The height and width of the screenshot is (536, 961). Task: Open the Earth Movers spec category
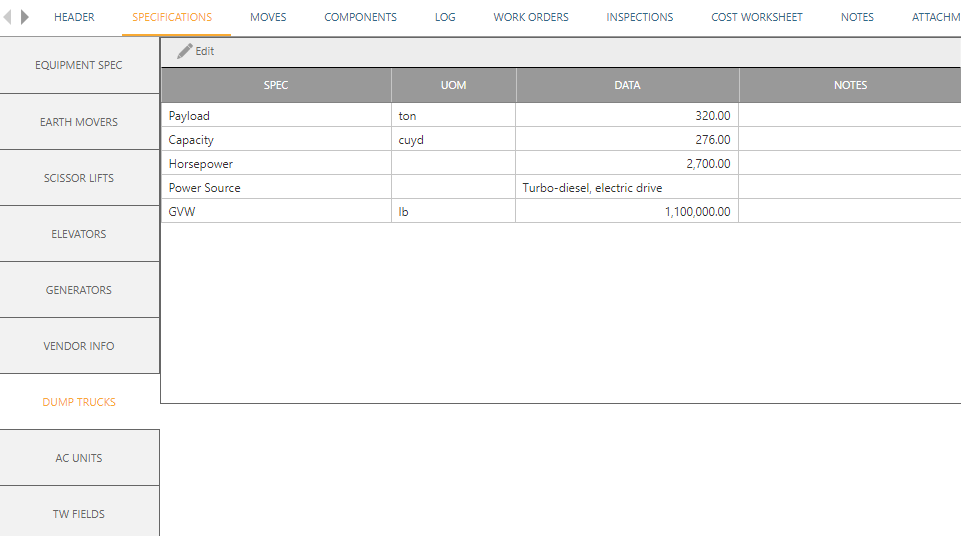(79, 122)
